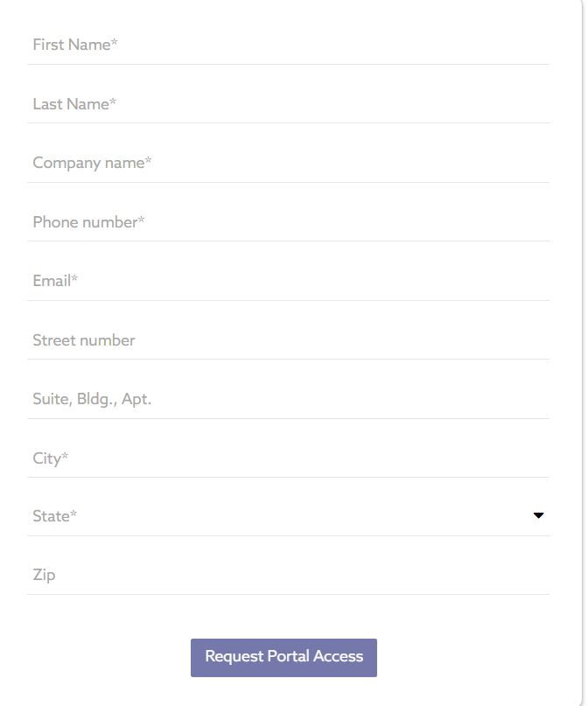Select the Suite, Bldg., Apt. field
The width and height of the screenshot is (588, 706).
(288, 399)
